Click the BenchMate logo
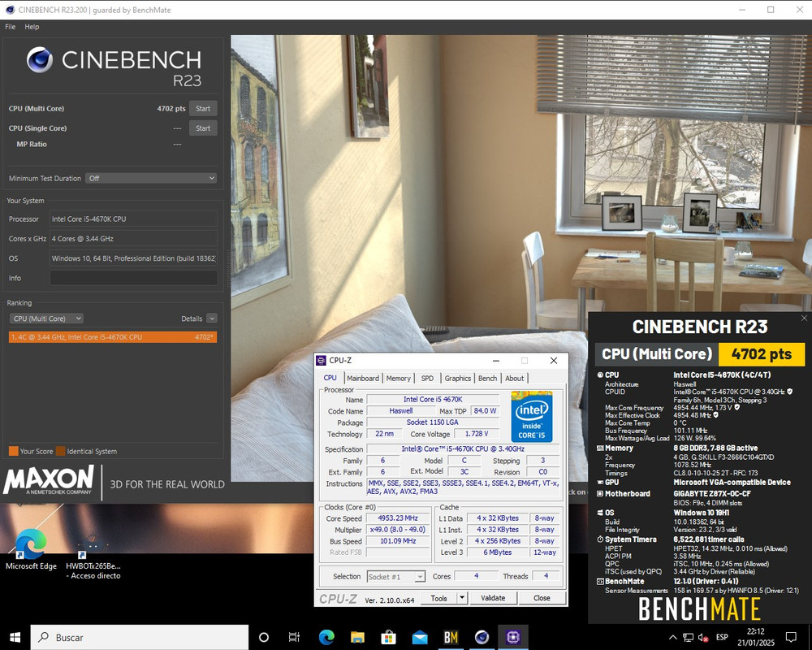The width and height of the screenshot is (812, 650). click(700, 609)
